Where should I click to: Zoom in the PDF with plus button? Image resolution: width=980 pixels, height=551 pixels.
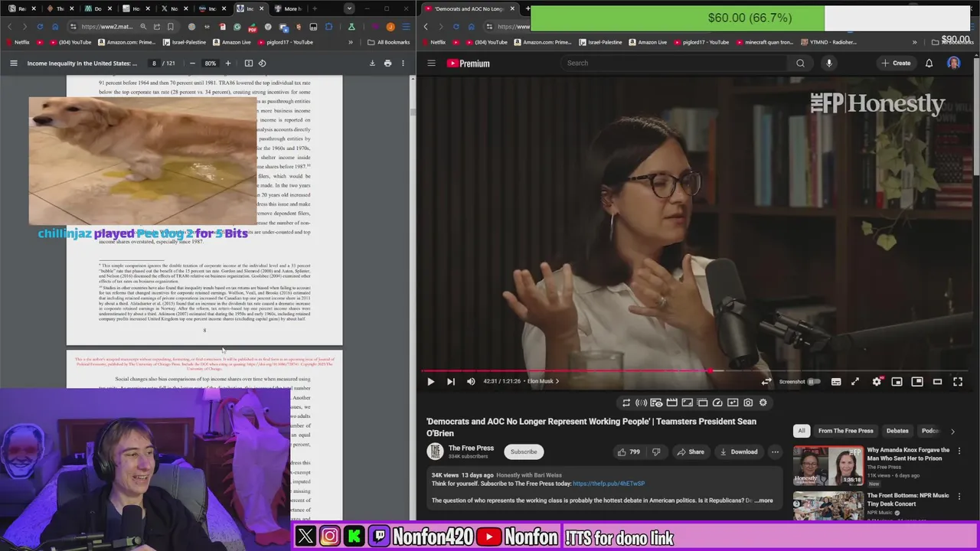click(x=227, y=64)
